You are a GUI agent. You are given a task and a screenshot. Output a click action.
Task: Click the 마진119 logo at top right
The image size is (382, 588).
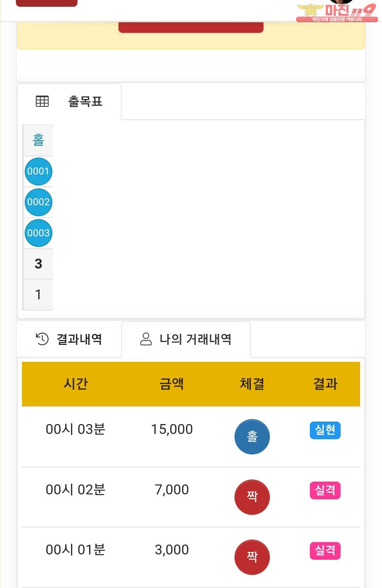[337, 11]
